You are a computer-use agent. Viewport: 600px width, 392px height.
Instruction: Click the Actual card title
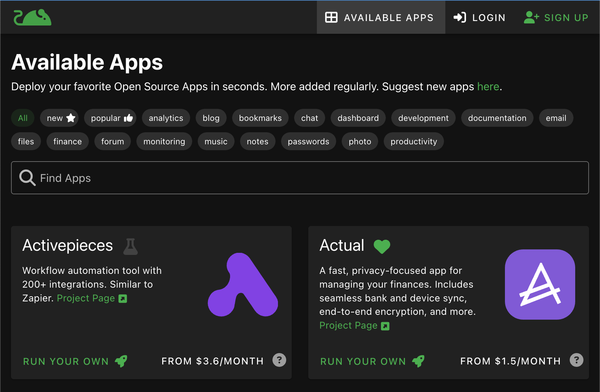[342, 245]
